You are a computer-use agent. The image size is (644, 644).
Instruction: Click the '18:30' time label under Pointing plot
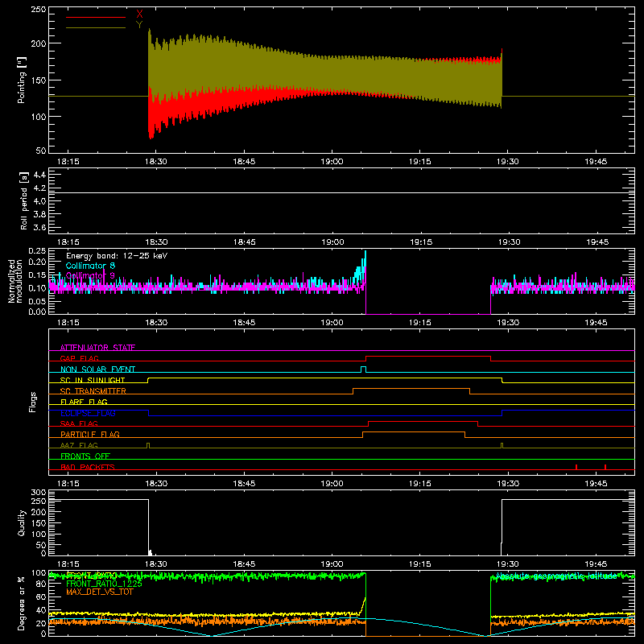click(156, 162)
